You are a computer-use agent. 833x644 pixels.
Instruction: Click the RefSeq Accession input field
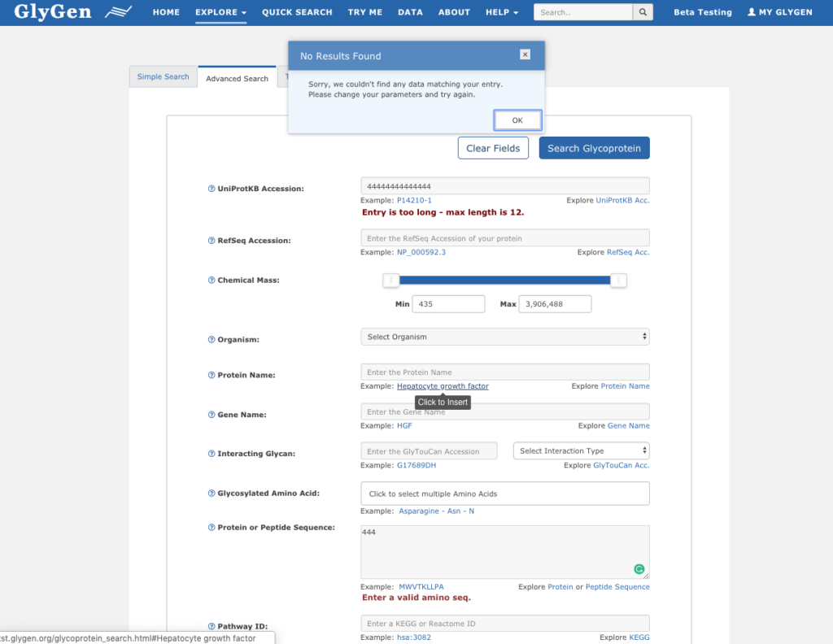[504, 238]
